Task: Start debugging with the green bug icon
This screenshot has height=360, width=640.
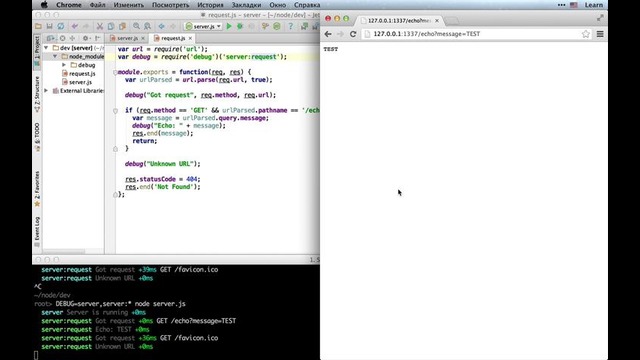Action: [x=240, y=26]
